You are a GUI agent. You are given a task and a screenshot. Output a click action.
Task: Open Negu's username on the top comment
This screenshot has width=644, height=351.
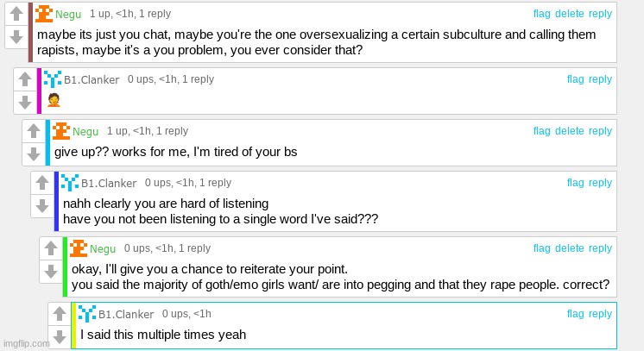68,15
